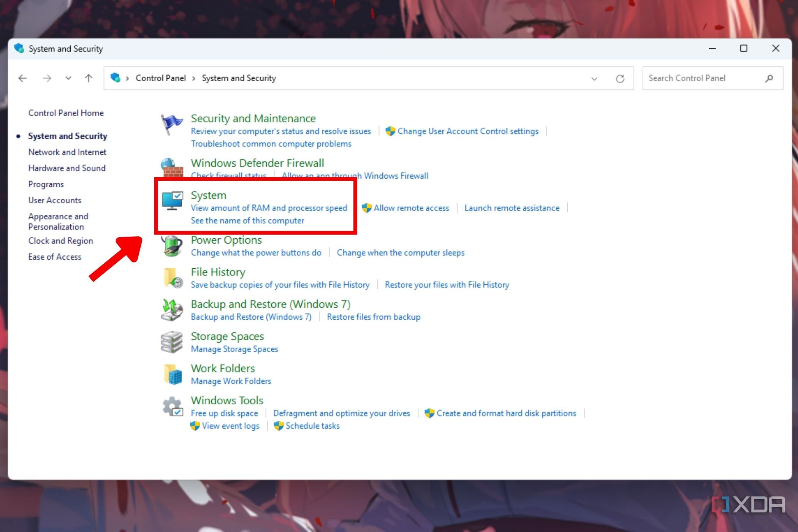Select Clock and Region in the sidebar
Image resolution: width=798 pixels, height=532 pixels.
click(60, 241)
